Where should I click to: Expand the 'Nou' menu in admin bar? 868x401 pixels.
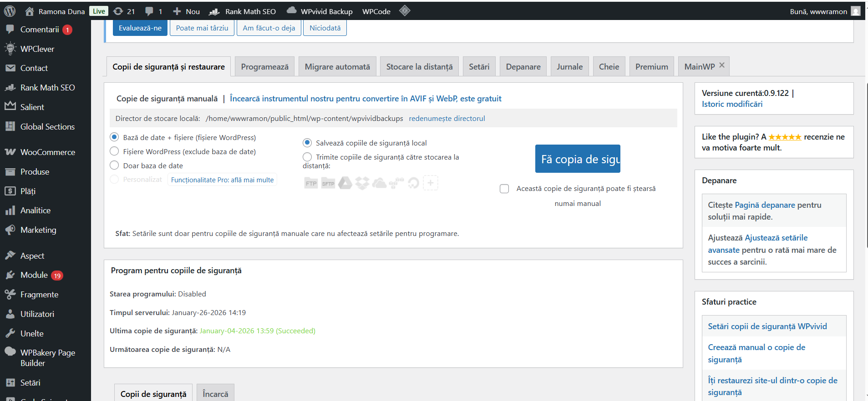[187, 11]
